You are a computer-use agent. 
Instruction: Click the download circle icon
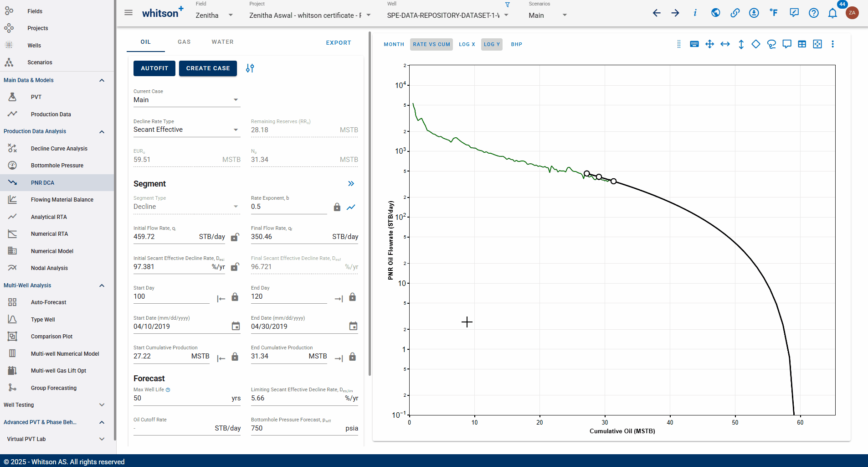click(x=754, y=13)
